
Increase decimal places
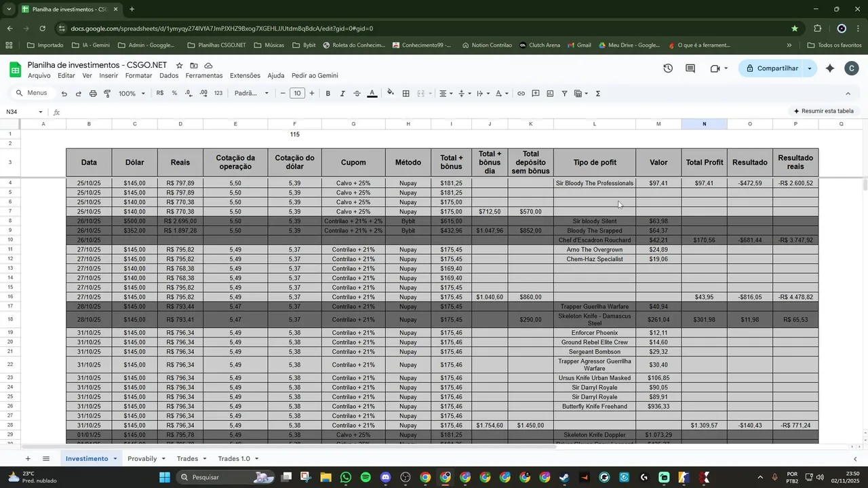tap(204, 94)
